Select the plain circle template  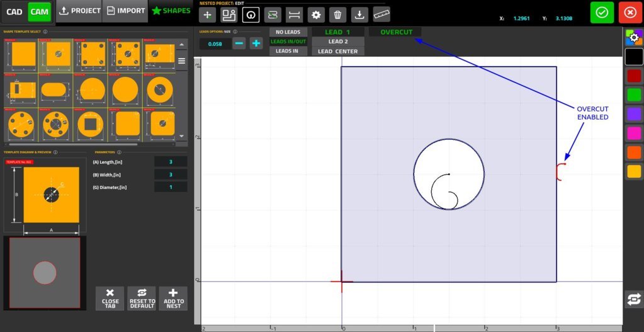(x=125, y=90)
